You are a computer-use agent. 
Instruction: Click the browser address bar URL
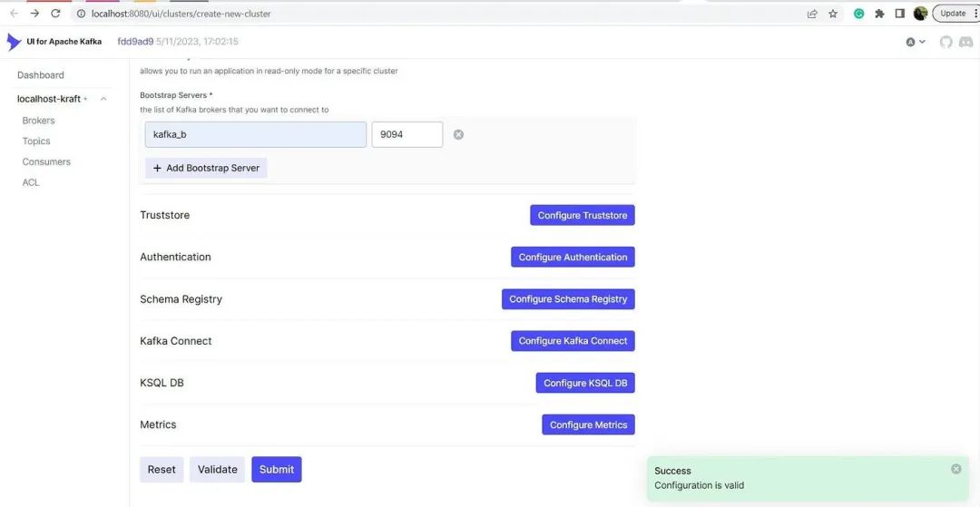tap(181, 13)
